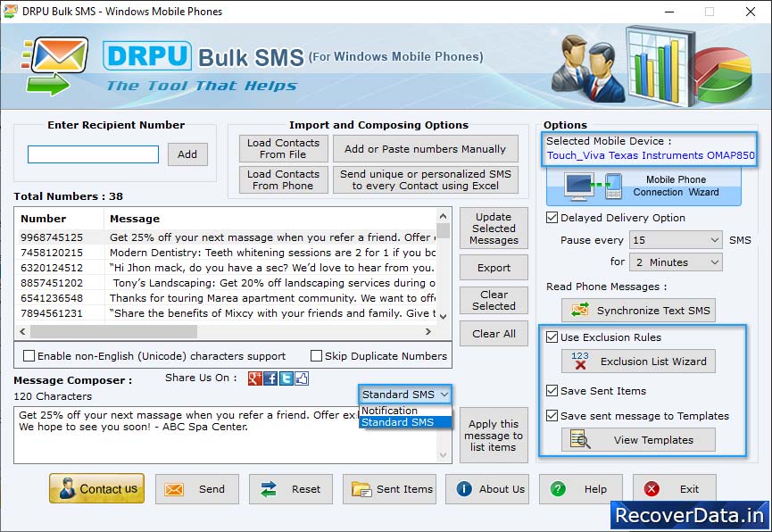Click the Google Plus share icon

tap(255, 378)
